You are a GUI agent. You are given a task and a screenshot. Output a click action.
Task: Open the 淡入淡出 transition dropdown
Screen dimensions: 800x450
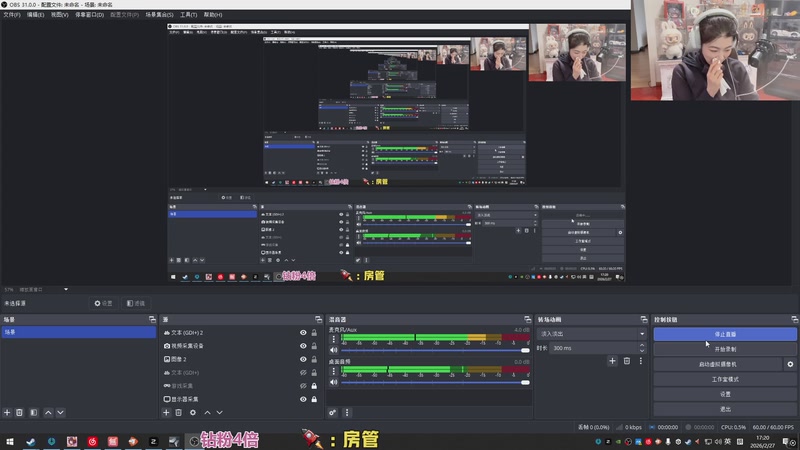click(592, 334)
